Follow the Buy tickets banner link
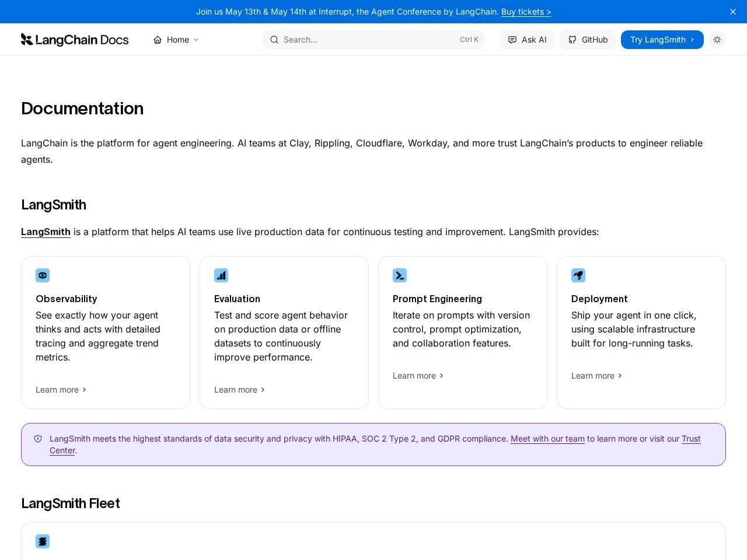The height and width of the screenshot is (560, 747). tap(526, 12)
